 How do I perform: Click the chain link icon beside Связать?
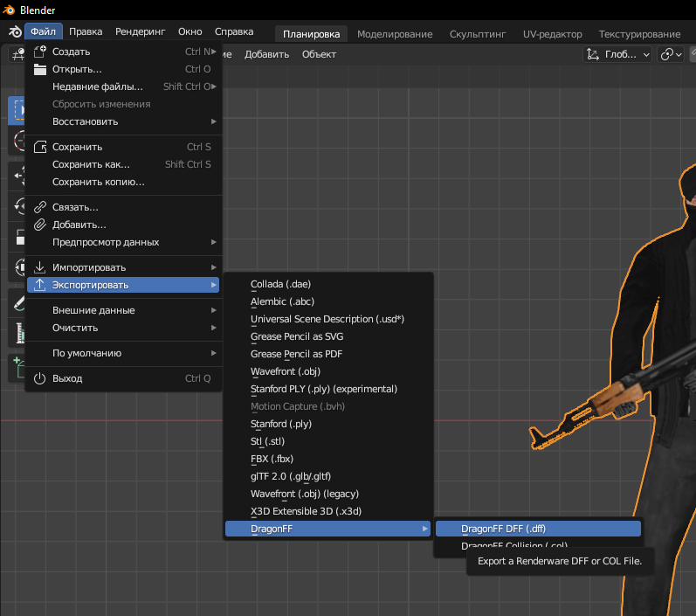tap(39, 207)
